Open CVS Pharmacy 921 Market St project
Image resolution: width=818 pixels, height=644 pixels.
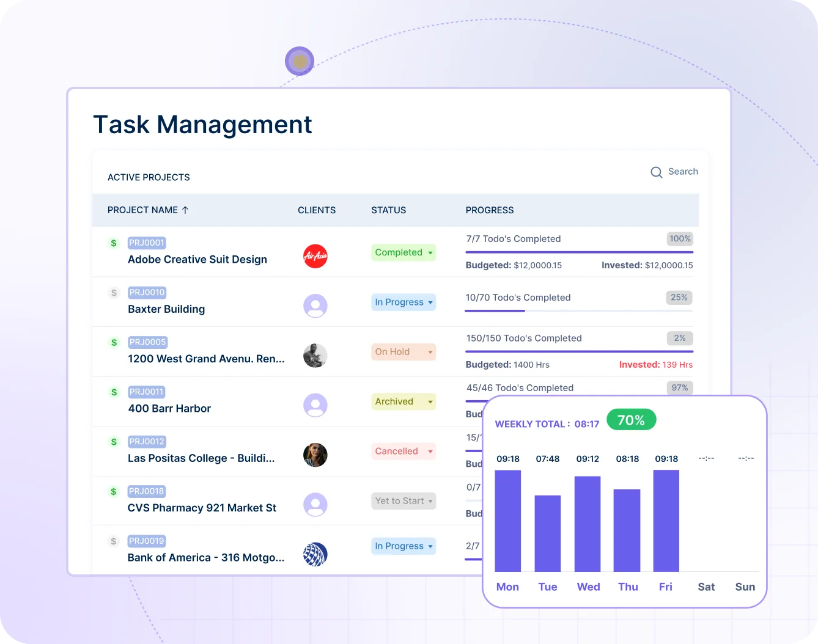click(x=202, y=508)
